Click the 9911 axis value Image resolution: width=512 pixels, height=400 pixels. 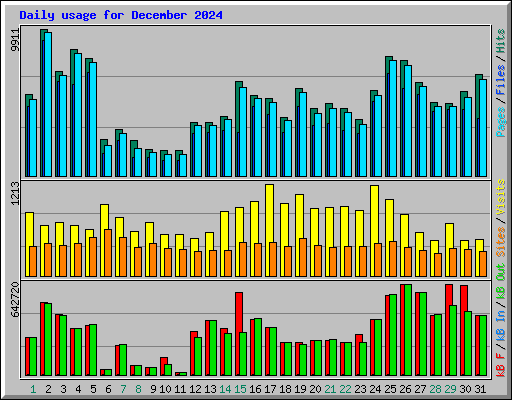click(x=15, y=40)
